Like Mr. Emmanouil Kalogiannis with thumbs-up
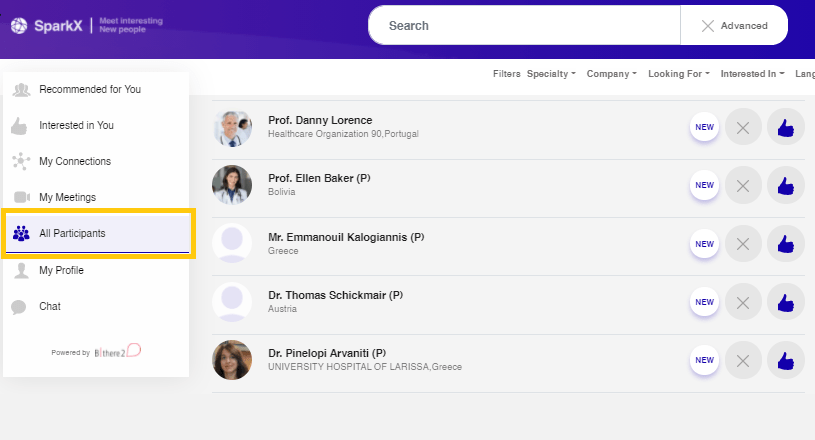Screen dimensions: 815x440 click(785, 244)
